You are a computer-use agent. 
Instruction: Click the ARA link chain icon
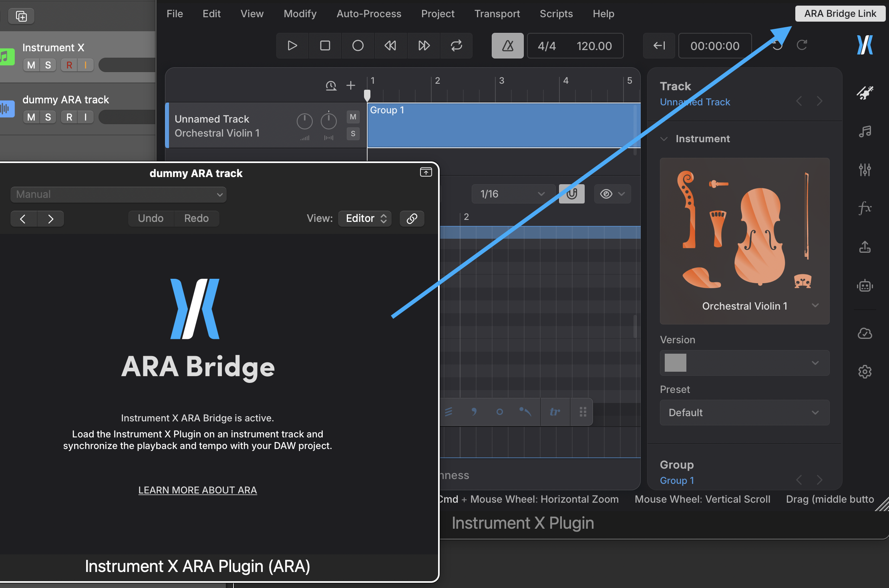point(412,218)
